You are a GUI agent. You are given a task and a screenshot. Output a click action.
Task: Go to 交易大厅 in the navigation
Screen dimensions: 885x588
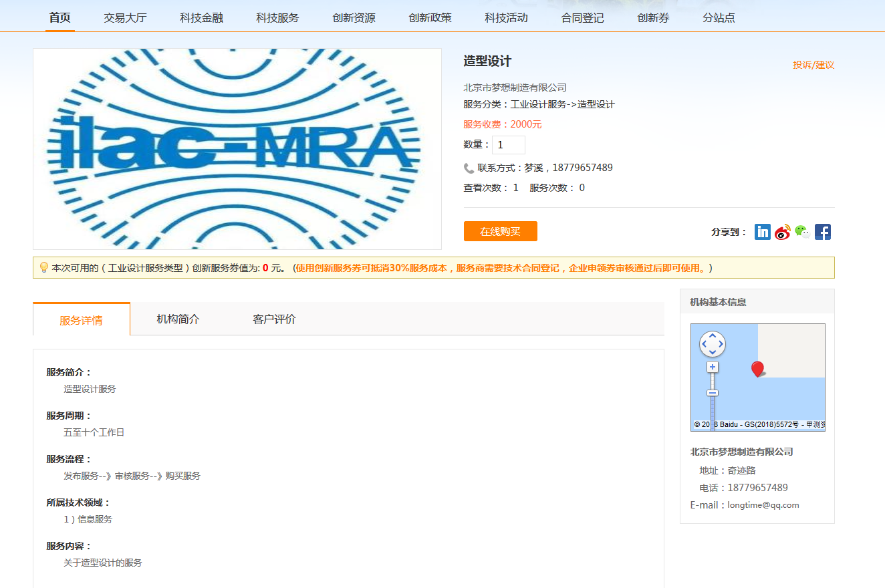(x=125, y=18)
